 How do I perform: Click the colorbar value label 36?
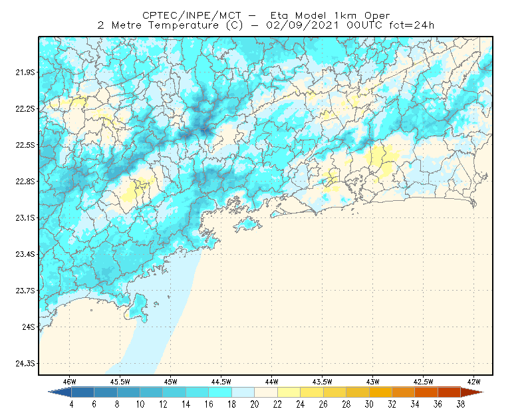point(438,404)
